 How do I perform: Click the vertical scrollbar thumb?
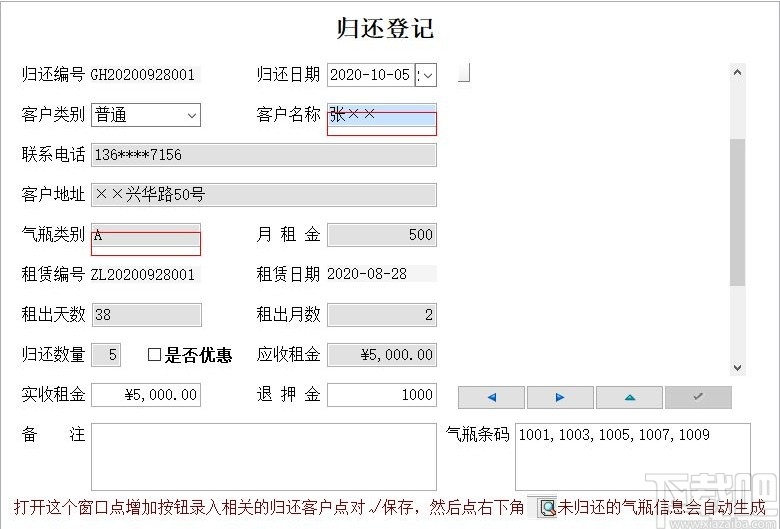pos(737,212)
